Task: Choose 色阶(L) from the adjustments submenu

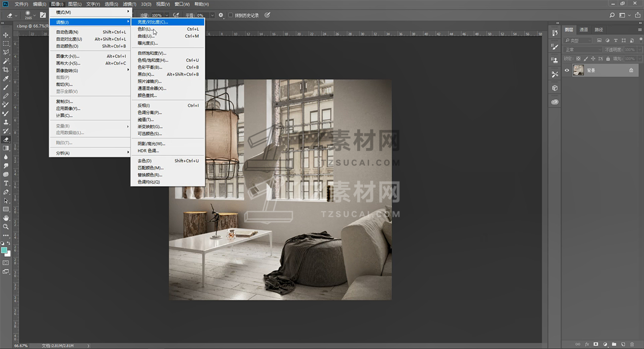Action: click(x=145, y=29)
